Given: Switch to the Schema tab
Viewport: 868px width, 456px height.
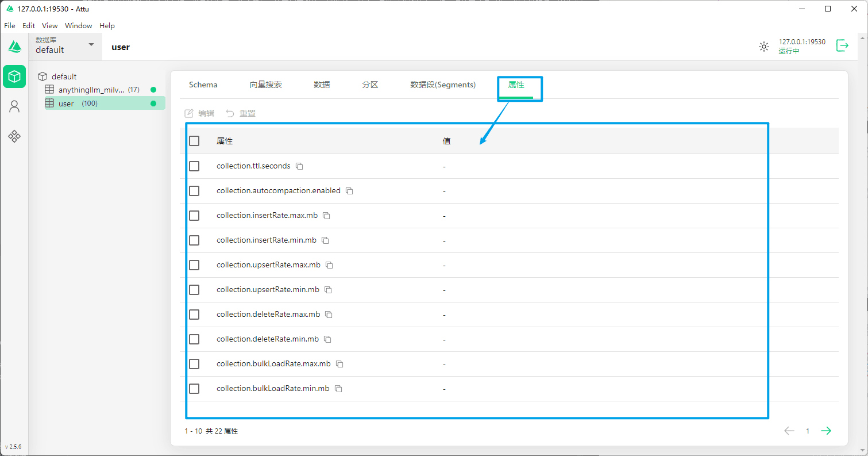Looking at the screenshot, I should [x=203, y=85].
